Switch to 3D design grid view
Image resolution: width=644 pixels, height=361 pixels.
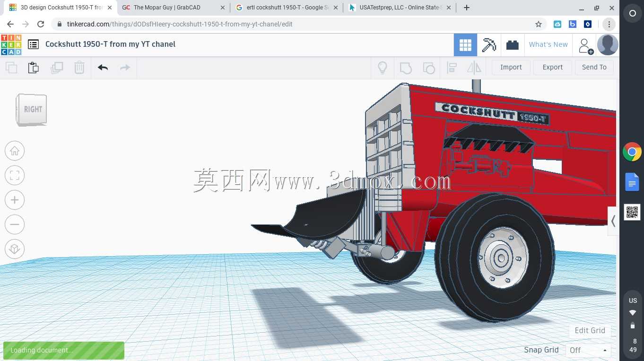(465, 45)
